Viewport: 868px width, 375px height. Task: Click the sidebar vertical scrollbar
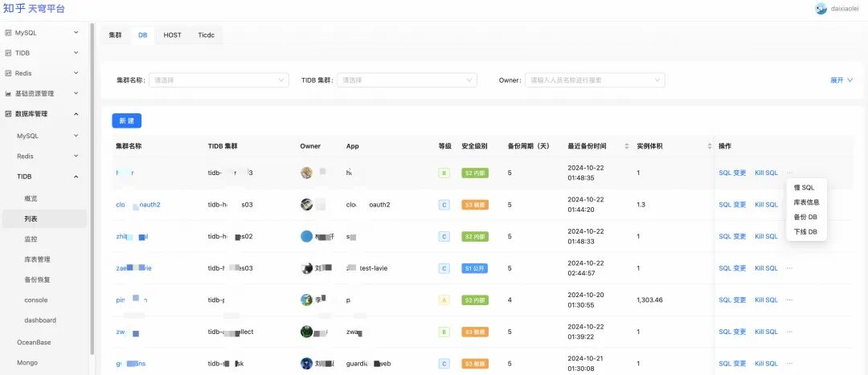pos(92,188)
